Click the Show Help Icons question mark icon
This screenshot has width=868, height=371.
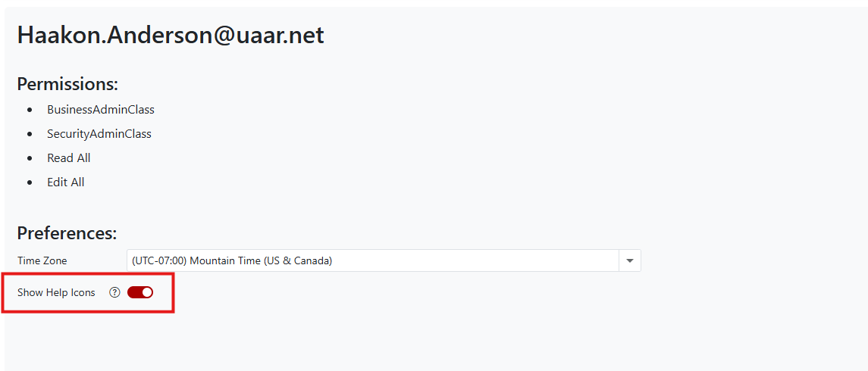(x=114, y=292)
